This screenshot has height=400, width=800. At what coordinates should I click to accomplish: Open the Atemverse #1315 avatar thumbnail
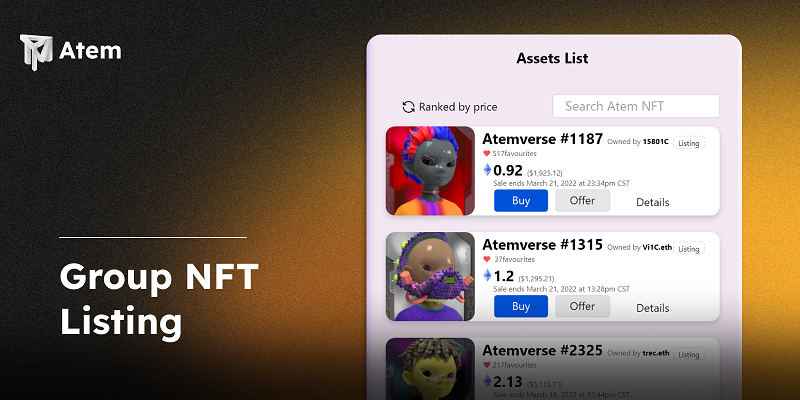430,277
